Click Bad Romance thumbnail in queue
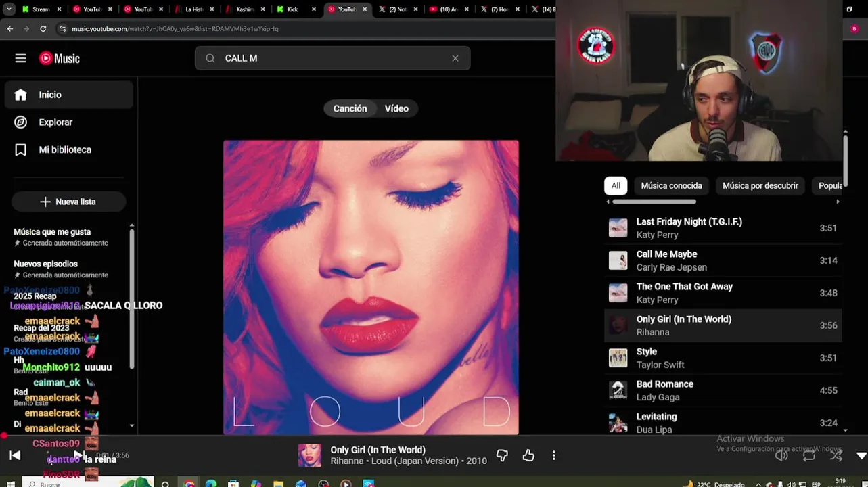Screen dimensions: 868x487 [618, 390]
